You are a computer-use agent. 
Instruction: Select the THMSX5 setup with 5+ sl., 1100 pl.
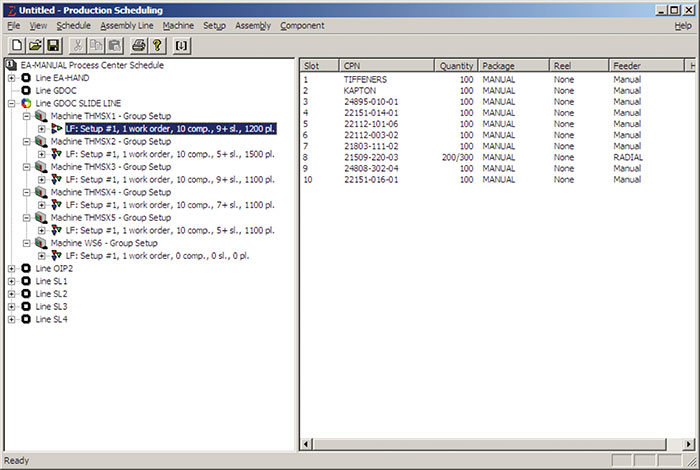tap(170, 230)
